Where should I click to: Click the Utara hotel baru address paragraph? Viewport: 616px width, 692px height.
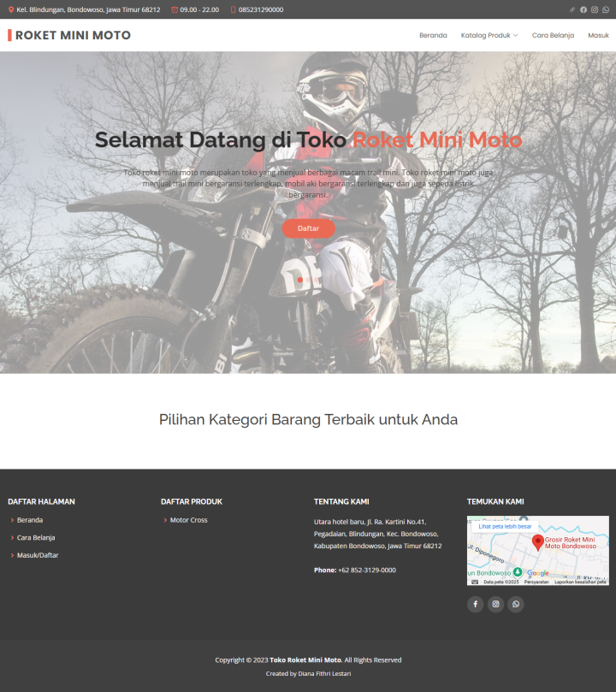tap(377, 534)
